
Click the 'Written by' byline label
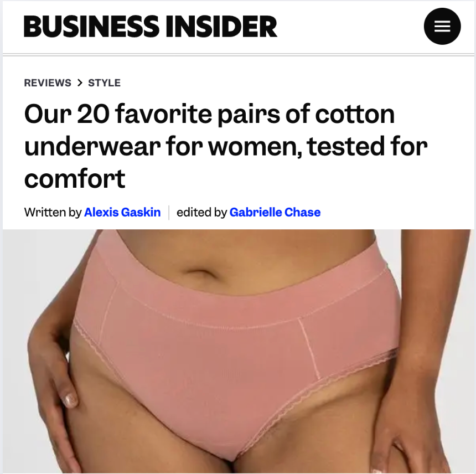tap(53, 212)
